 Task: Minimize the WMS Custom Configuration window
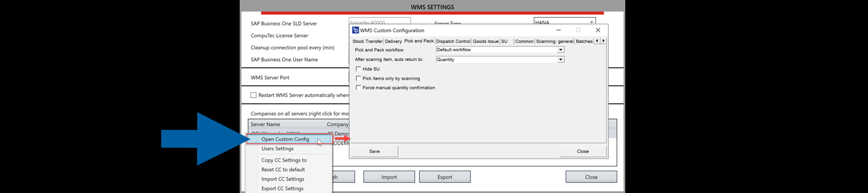point(558,30)
